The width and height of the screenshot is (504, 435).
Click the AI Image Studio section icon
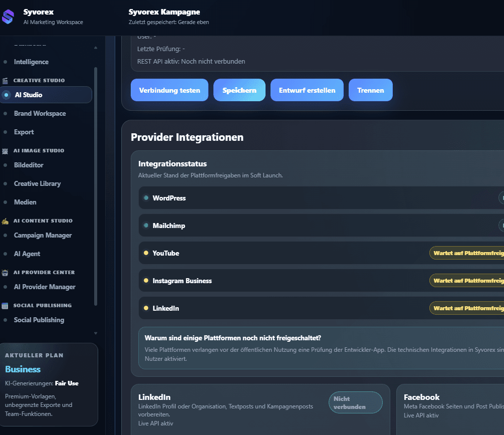5,151
